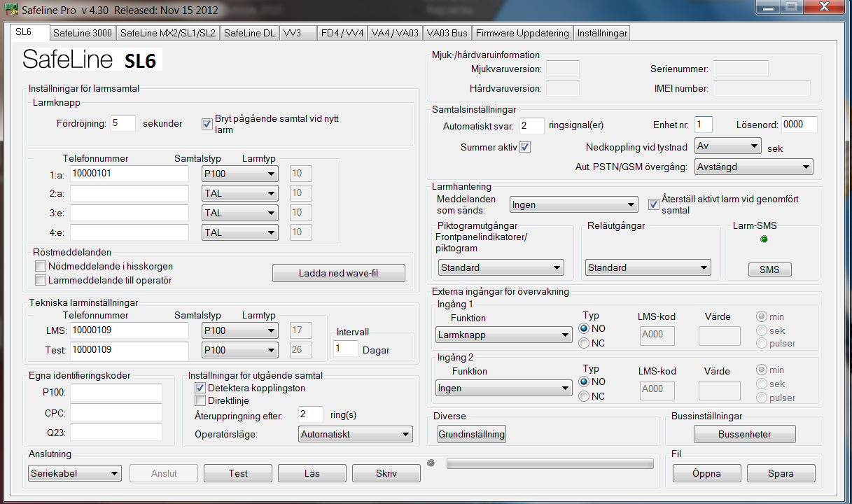This screenshot has height=504, width=852.
Task: Click the P100 identification code field
Action: pos(116,393)
